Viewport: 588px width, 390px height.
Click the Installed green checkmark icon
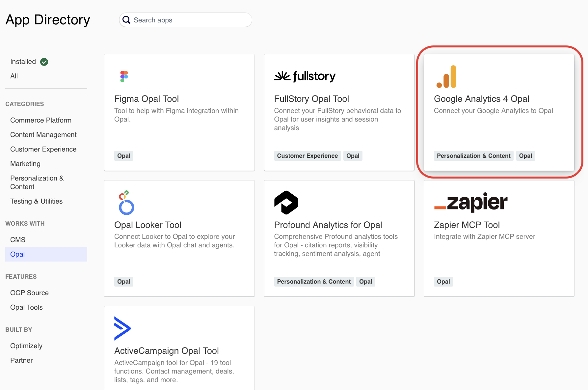pos(44,62)
